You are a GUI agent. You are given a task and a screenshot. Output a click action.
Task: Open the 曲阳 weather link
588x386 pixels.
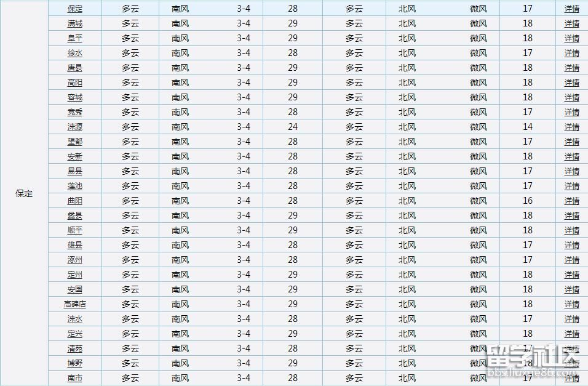click(74, 201)
